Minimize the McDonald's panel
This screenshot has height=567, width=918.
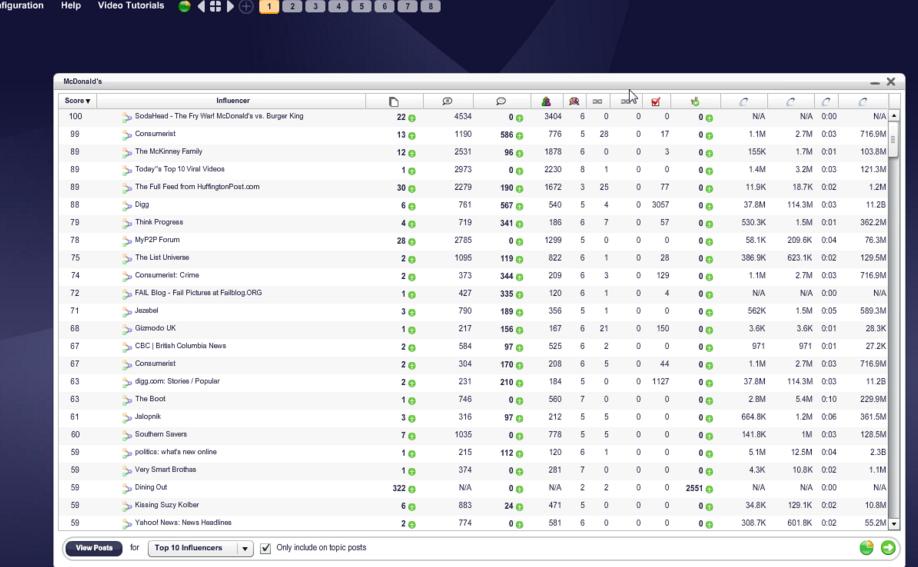coord(875,82)
